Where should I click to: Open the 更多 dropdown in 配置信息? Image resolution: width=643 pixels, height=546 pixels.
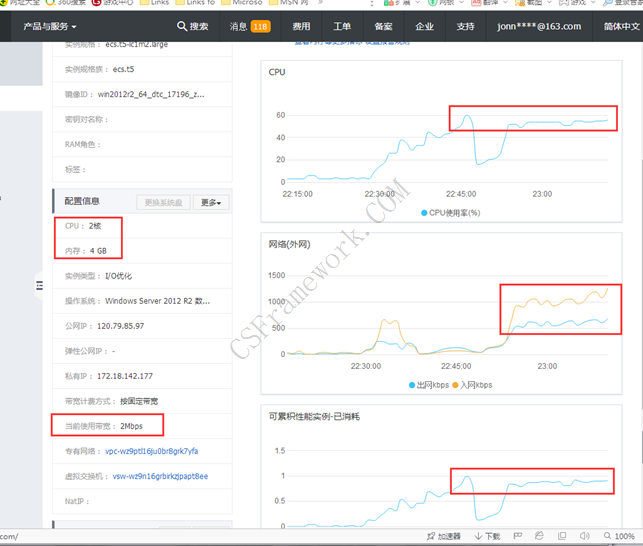(x=211, y=202)
